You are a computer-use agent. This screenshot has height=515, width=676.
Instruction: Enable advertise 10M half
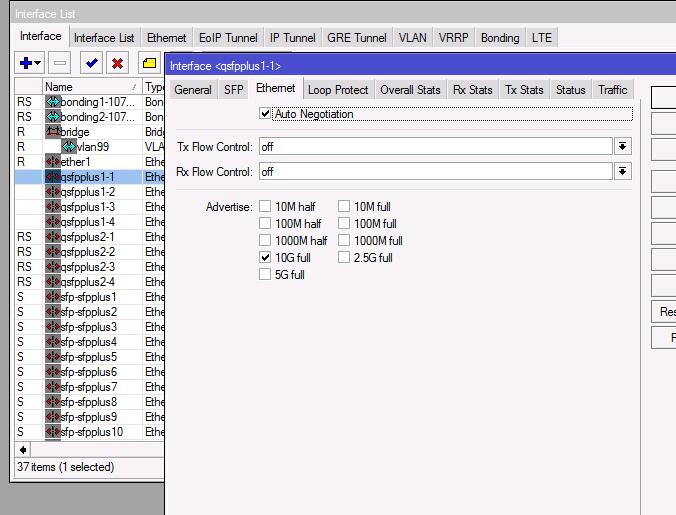tap(265, 206)
